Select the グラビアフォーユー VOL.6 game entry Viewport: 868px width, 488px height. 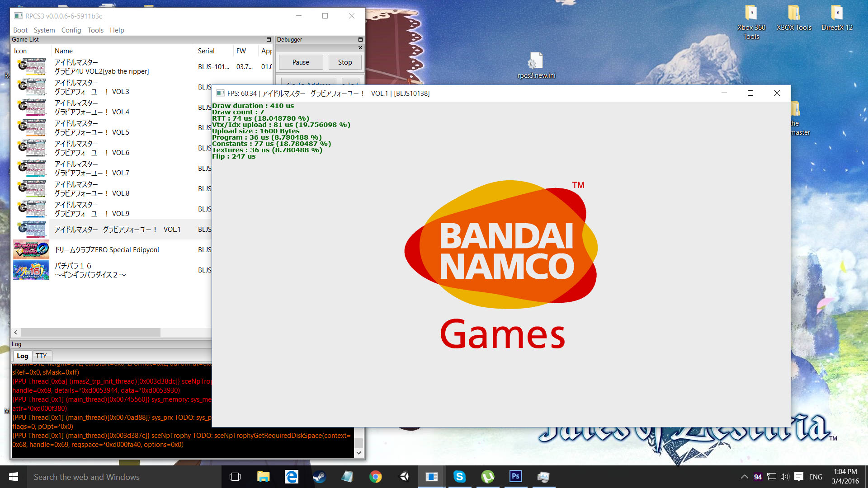(92, 148)
